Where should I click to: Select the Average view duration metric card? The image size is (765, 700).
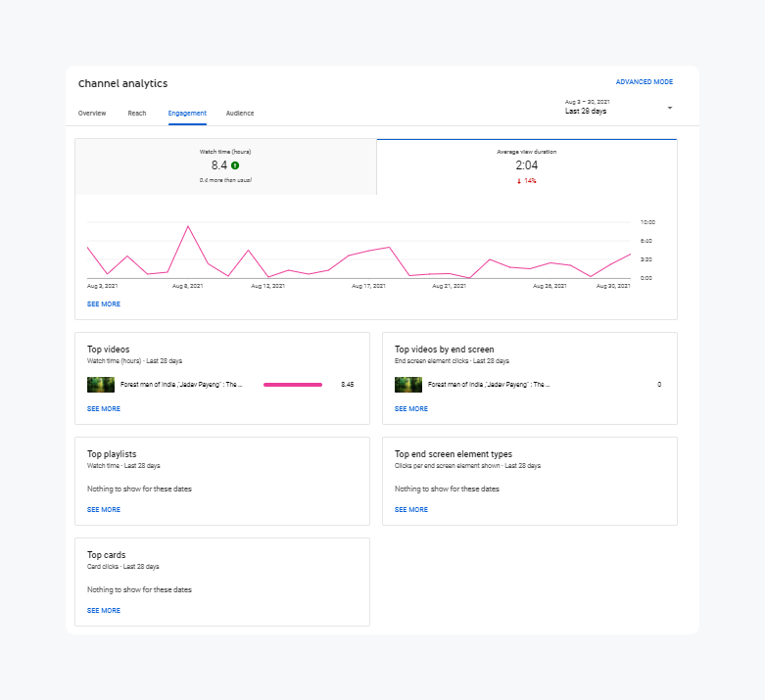click(x=526, y=166)
